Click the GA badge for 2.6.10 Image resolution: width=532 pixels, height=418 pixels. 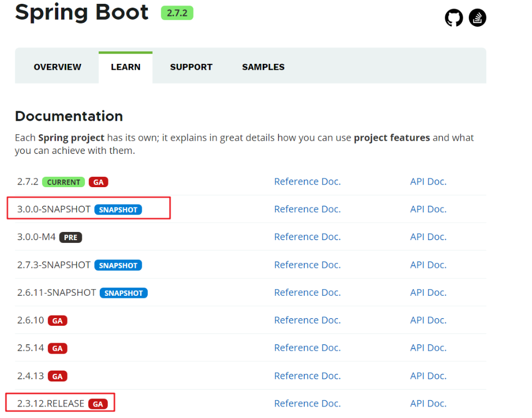(x=57, y=320)
